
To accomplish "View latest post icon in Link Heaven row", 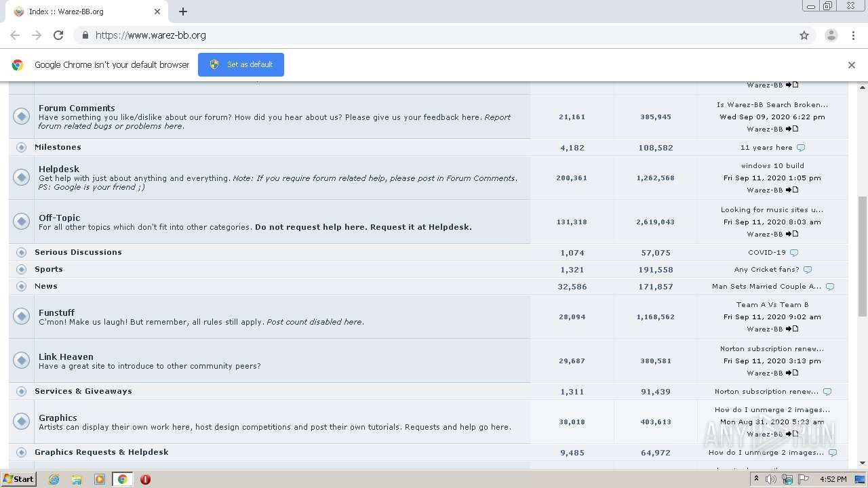I will pos(792,373).
